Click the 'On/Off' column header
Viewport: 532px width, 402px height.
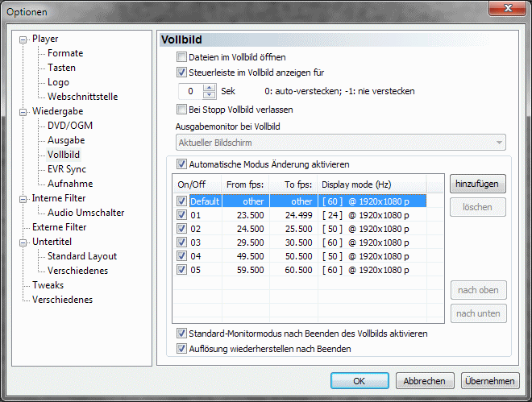(x=197, y=184)
